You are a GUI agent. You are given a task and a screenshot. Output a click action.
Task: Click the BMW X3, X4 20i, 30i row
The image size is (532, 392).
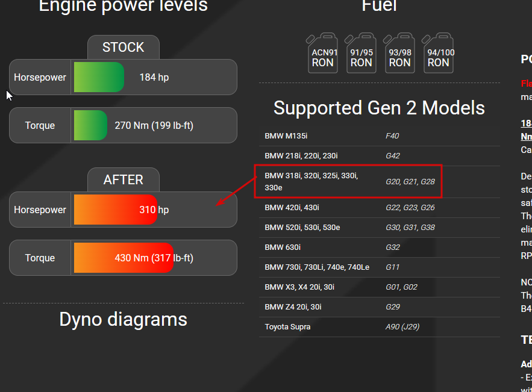(x=380, y=287)
